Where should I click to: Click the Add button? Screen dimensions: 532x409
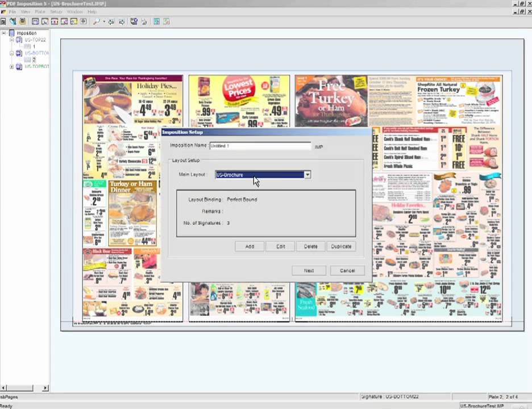pos(250,247)
